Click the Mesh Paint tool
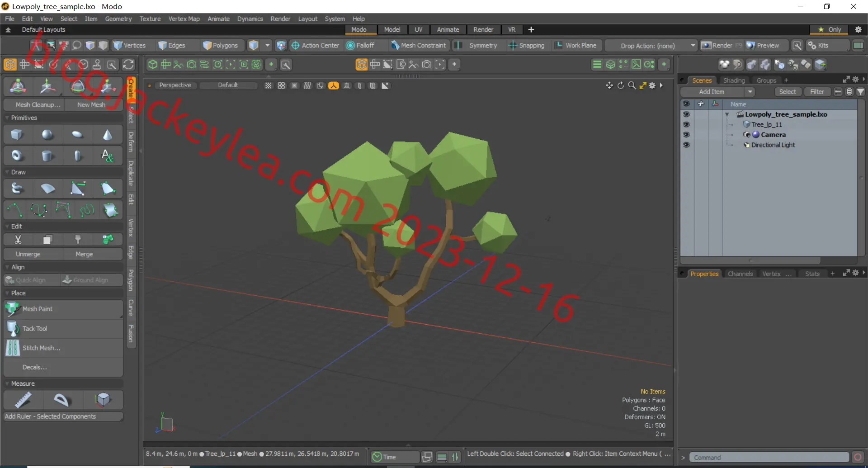Viewport: 868px width, 468px height. point(63,309)
